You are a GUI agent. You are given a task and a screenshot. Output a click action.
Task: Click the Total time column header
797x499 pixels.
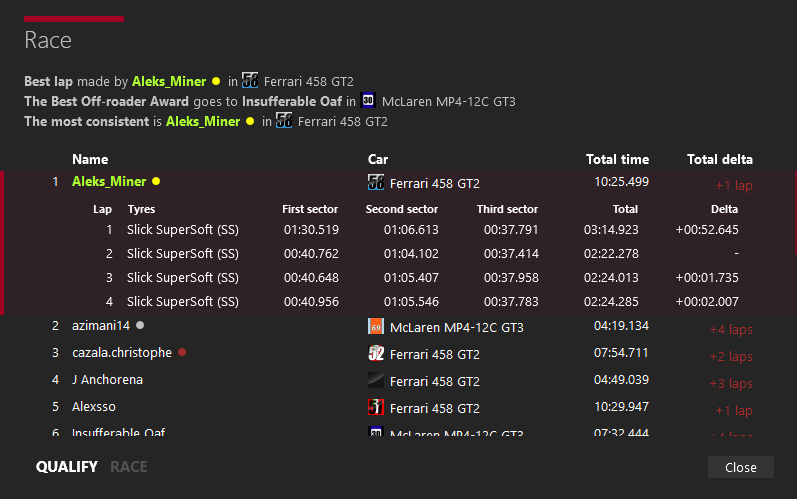(617, 159)
